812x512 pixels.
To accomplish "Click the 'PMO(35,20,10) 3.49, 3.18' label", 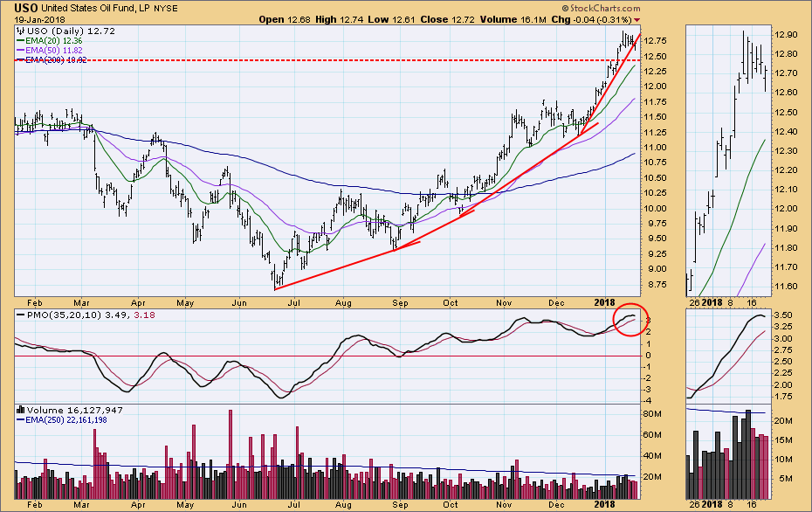I will click(x=91, y=315).
